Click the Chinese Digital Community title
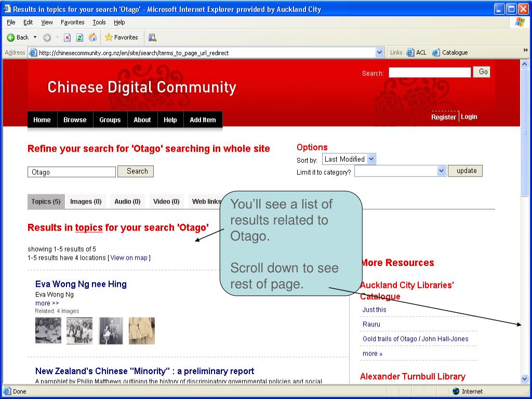532x399 pixels. (142, 87)
